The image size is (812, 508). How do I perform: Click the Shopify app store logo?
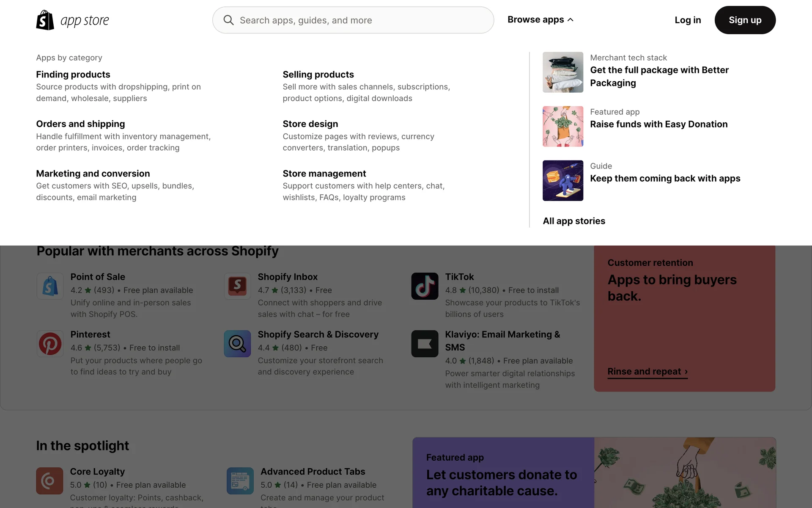(x=72, y=20)
